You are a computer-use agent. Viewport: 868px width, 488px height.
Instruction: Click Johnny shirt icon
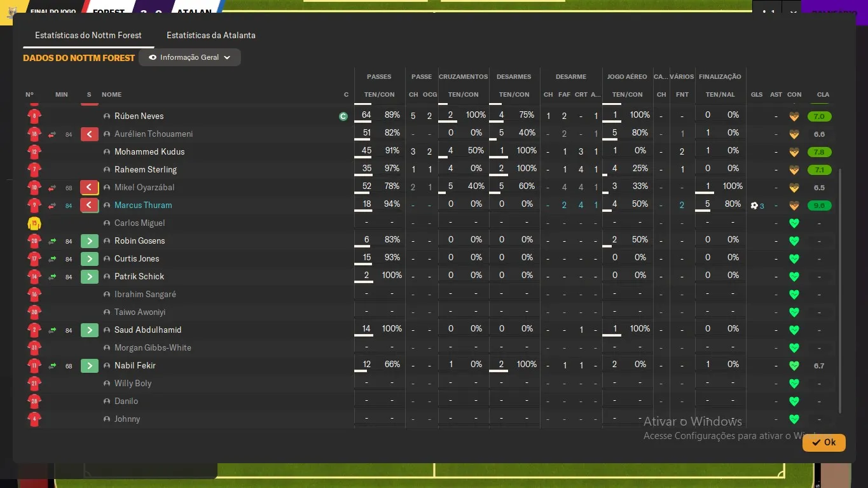point(34,419)
